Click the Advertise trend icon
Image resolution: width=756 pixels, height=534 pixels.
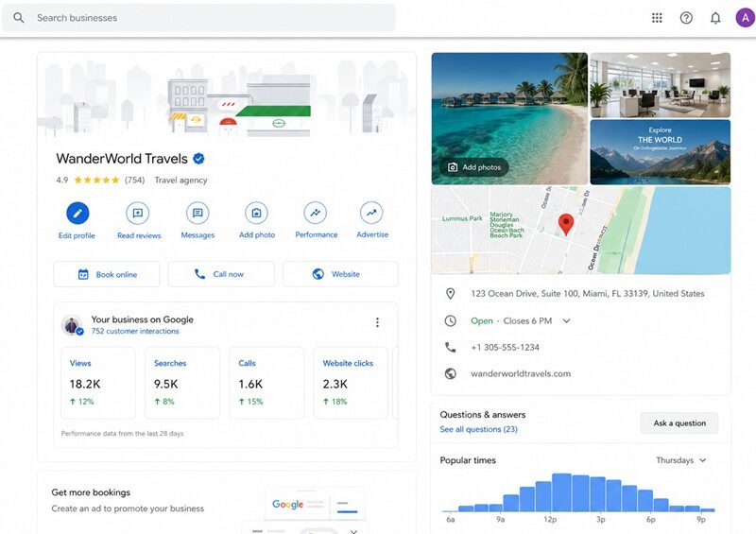[x=371, y=213]
